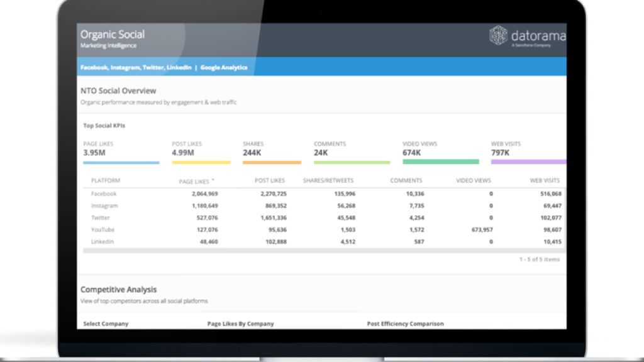Sort table by POST LIKES column header

click(x=270, y=181)
